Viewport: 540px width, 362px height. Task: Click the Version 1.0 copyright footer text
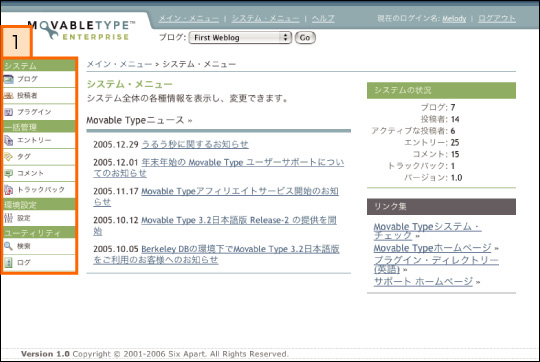point(155,354)
